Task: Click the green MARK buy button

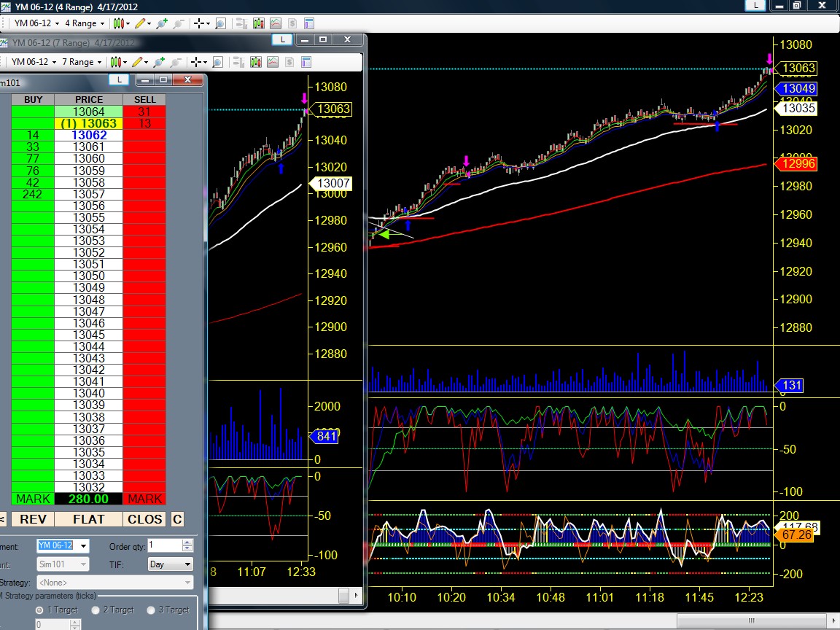Action: click(x=33, y=499)
